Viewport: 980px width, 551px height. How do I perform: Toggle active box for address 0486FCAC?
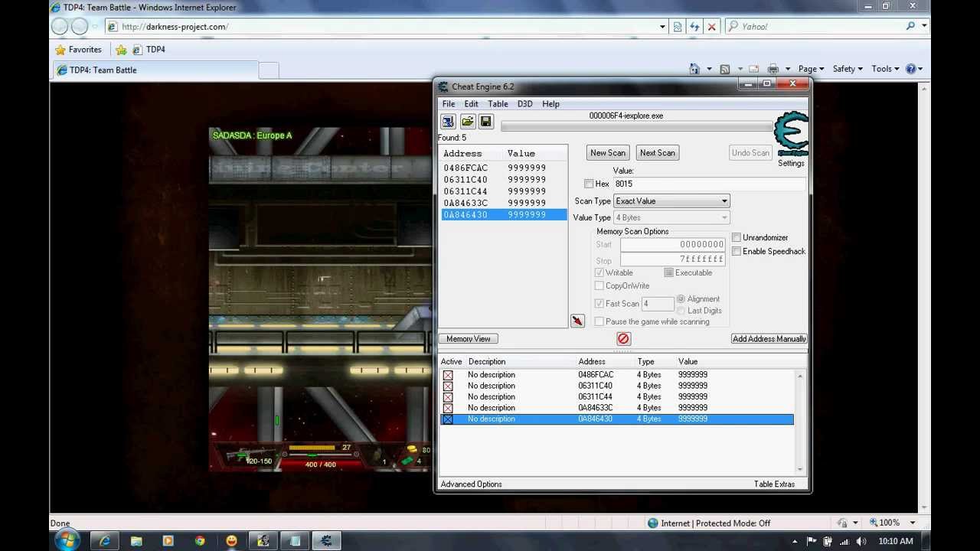tap(448, 375)
